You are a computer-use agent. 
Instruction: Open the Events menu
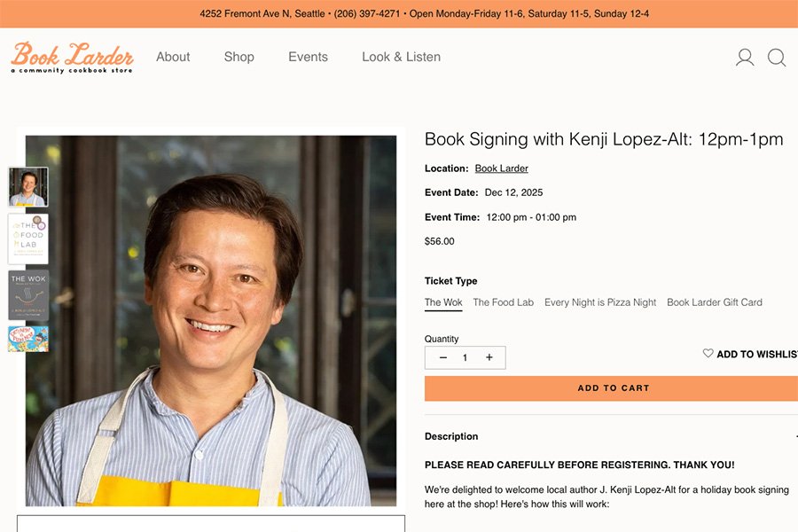pos(308,57)
